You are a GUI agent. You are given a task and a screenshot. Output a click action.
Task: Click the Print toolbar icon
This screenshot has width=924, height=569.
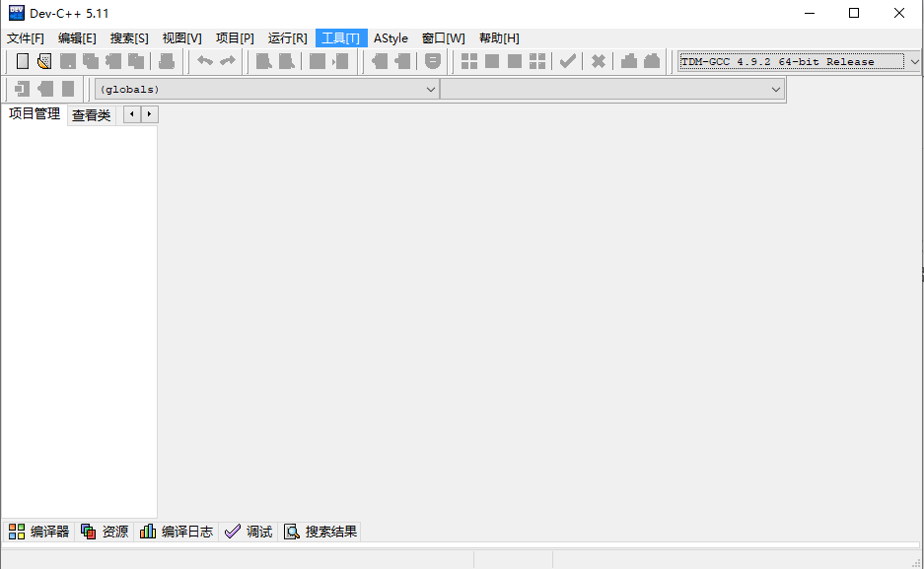167,61
